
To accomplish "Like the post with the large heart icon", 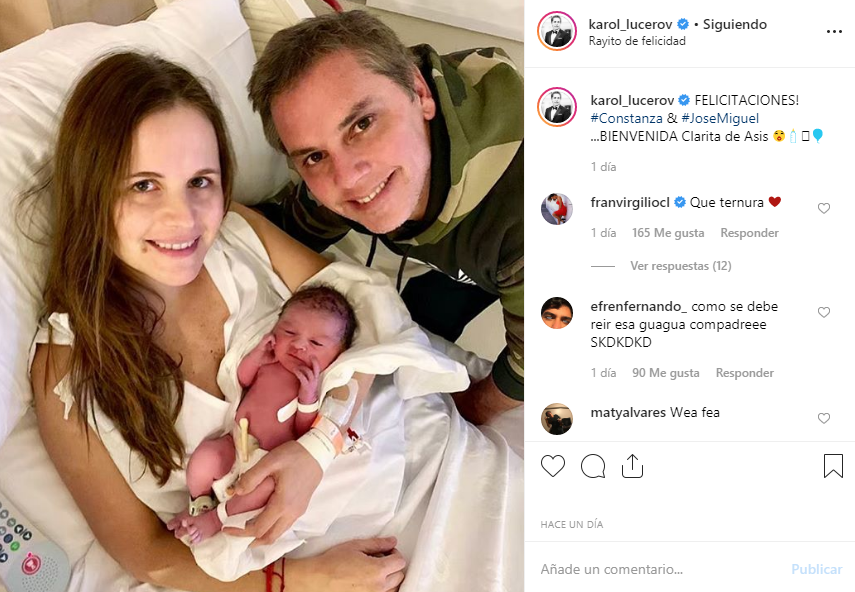I will [552, 467].
